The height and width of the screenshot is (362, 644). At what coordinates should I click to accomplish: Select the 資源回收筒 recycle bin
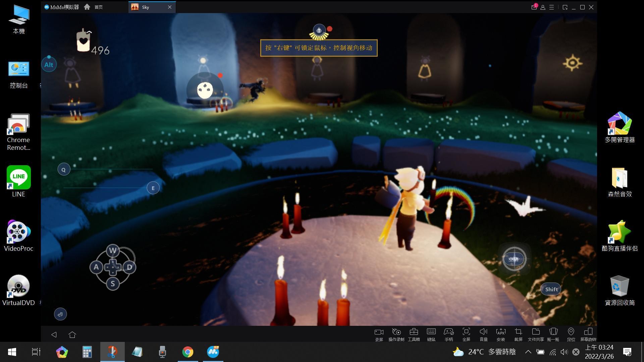click(x=620, y=290)
